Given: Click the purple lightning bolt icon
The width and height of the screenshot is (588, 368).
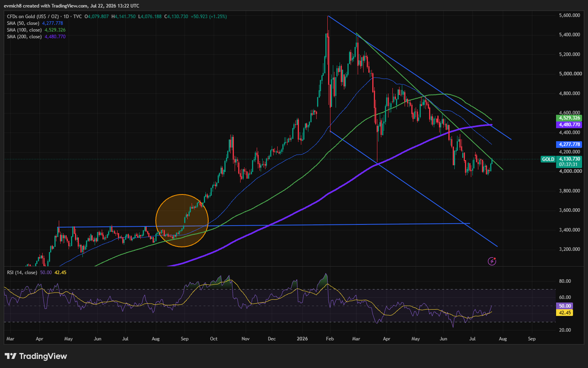Looking at the screenshot, I should pyautogui.click(x=492, y=262).
